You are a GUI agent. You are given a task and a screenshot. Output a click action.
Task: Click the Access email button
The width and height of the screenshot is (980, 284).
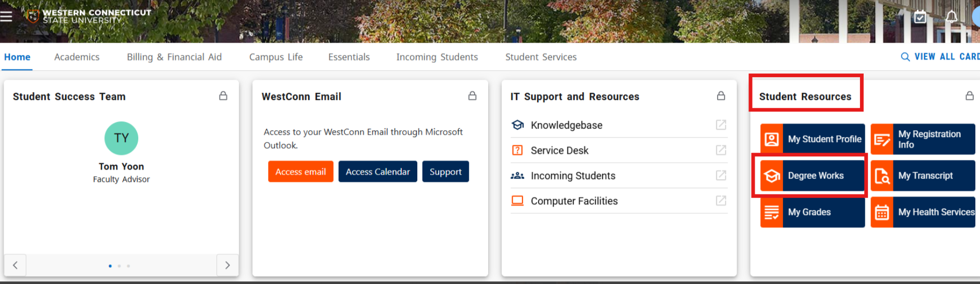[300, 171]
